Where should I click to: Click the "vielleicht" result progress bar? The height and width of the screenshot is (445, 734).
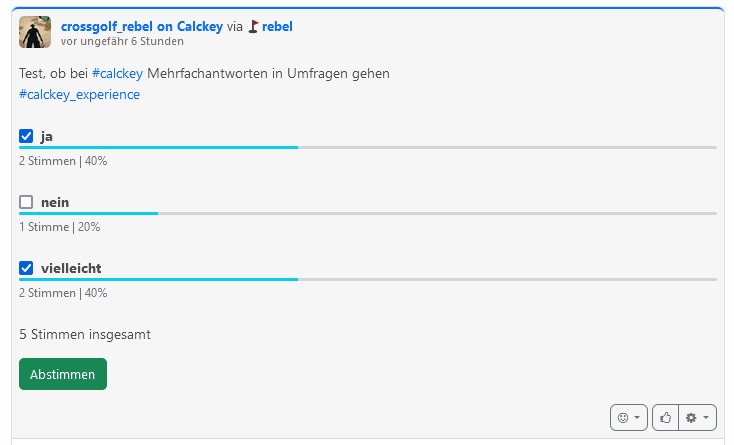tap(367, 280)
